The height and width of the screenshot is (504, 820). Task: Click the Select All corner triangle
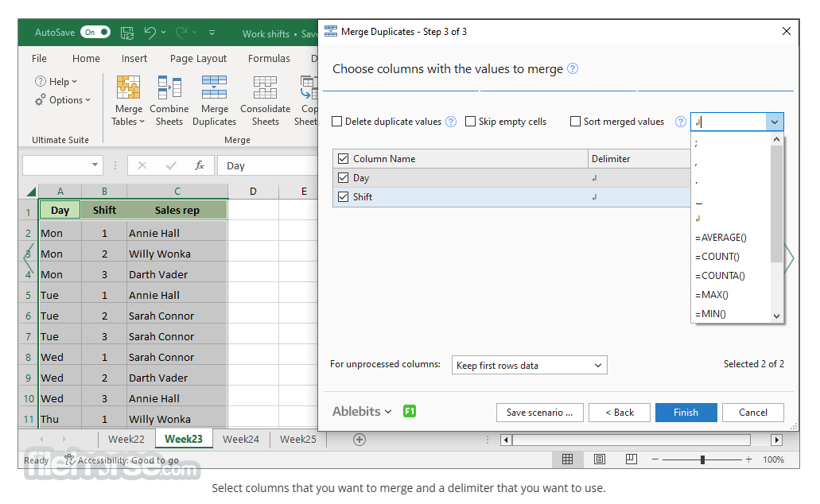(31, 192)
